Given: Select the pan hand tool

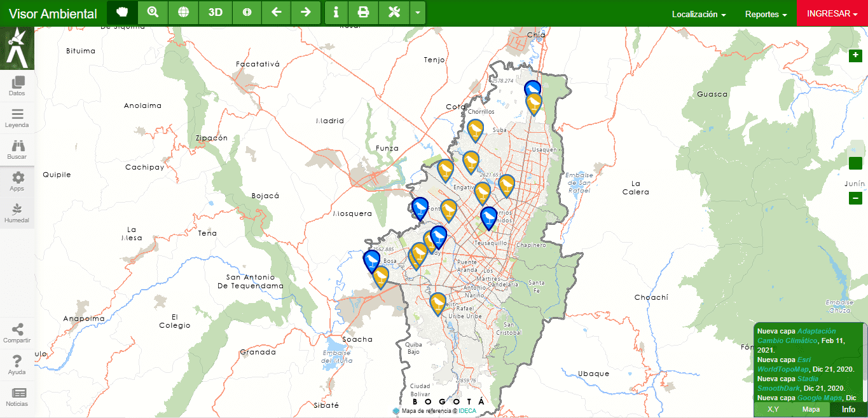Looking at the screenshot, I should [x=122, y=13].
